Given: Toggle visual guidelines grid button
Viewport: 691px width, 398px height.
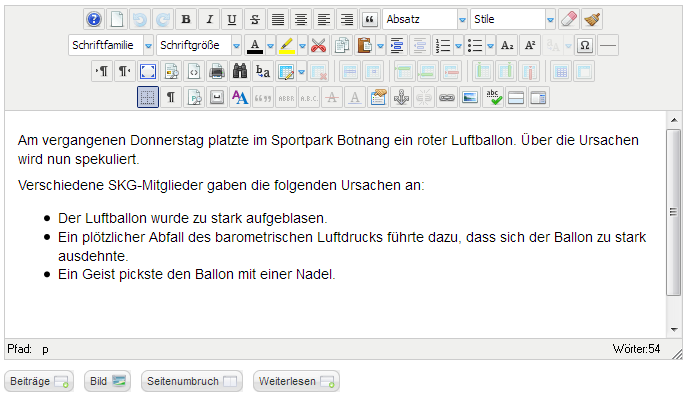Looking at the screenshot, I should [x=148, y=97].
